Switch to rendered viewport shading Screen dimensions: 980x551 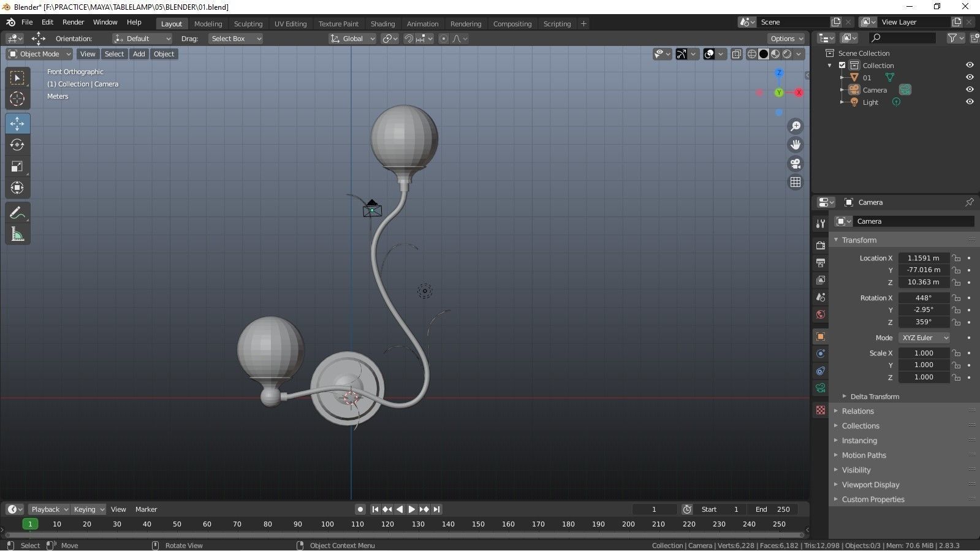coord(787,54)
